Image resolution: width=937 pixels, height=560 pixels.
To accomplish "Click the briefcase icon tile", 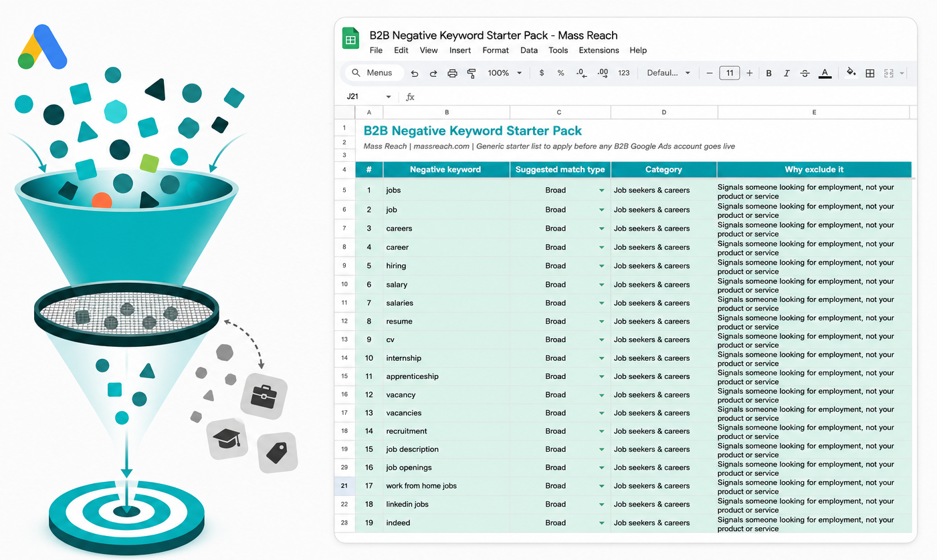I will pos(264,397).
